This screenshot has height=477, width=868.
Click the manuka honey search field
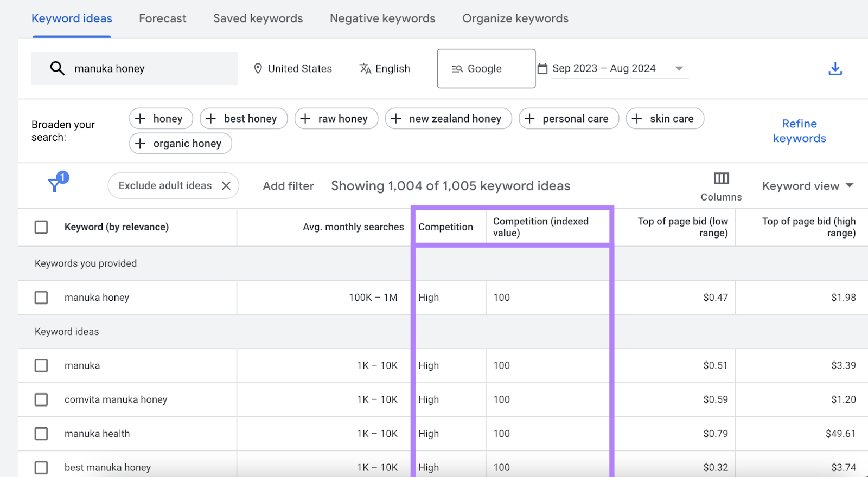(x=135, y=69)
